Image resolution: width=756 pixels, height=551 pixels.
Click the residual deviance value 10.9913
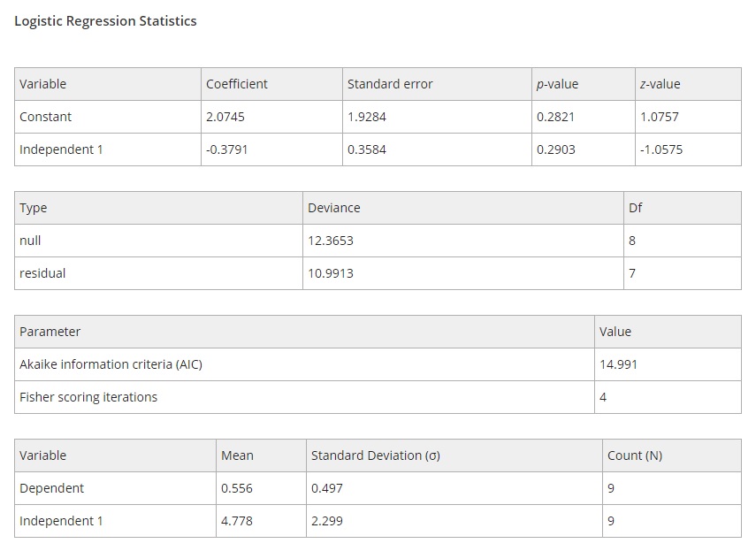(x=331, y=273)
